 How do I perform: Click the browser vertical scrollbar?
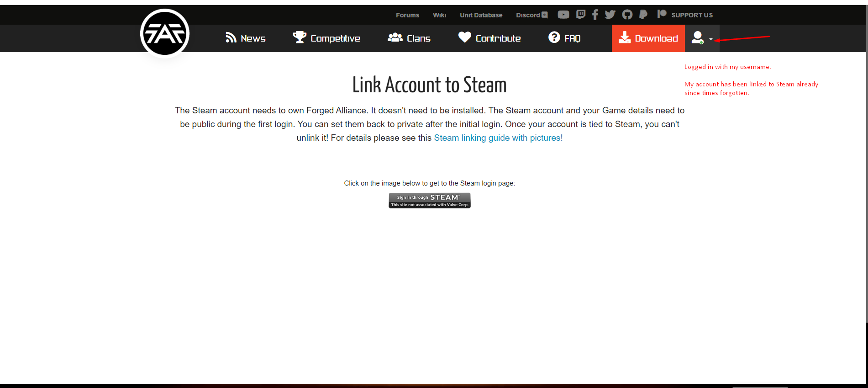(x=867, y=165)
